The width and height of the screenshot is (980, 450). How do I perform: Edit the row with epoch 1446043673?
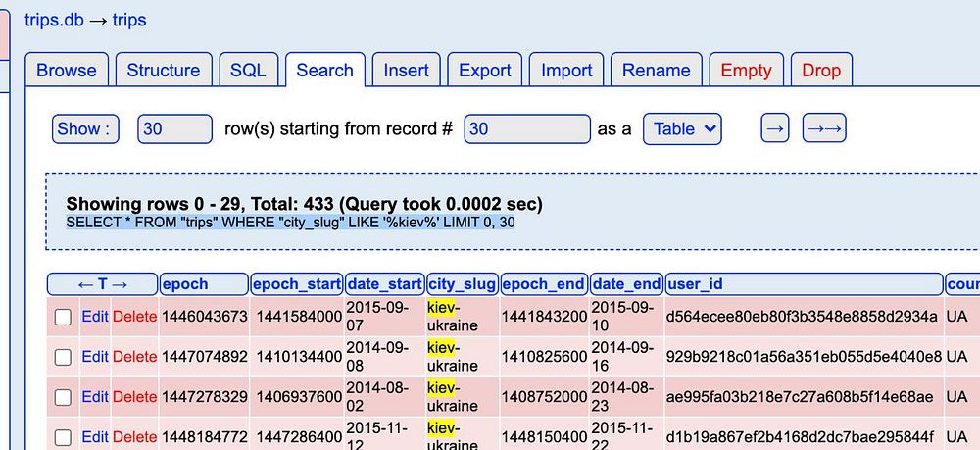click(x=95, y=317)
